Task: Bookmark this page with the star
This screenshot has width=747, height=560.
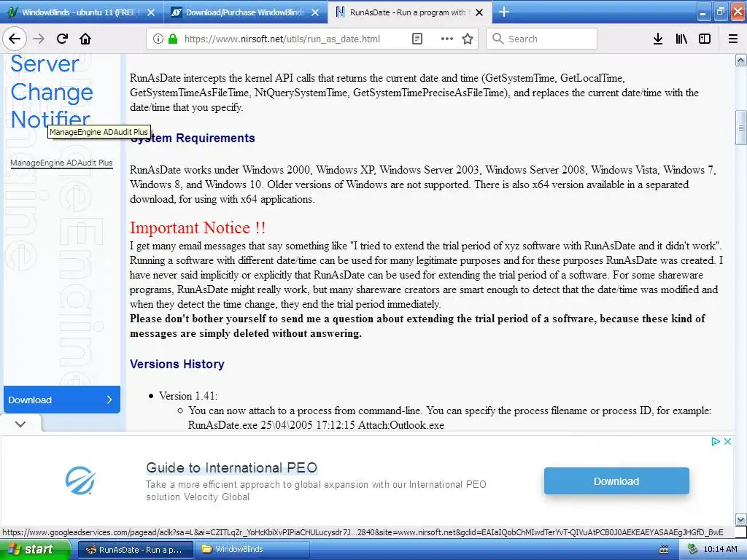Action: (468, 39)
